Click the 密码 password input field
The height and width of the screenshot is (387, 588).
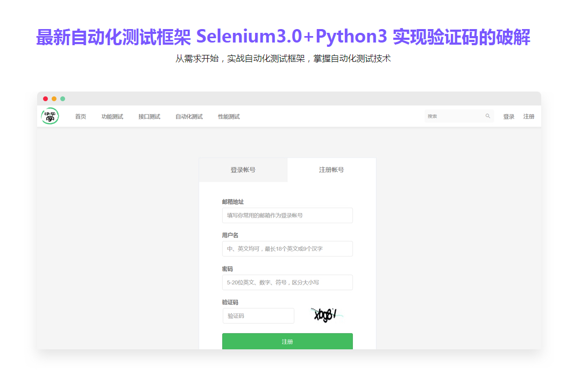[287, 282]
